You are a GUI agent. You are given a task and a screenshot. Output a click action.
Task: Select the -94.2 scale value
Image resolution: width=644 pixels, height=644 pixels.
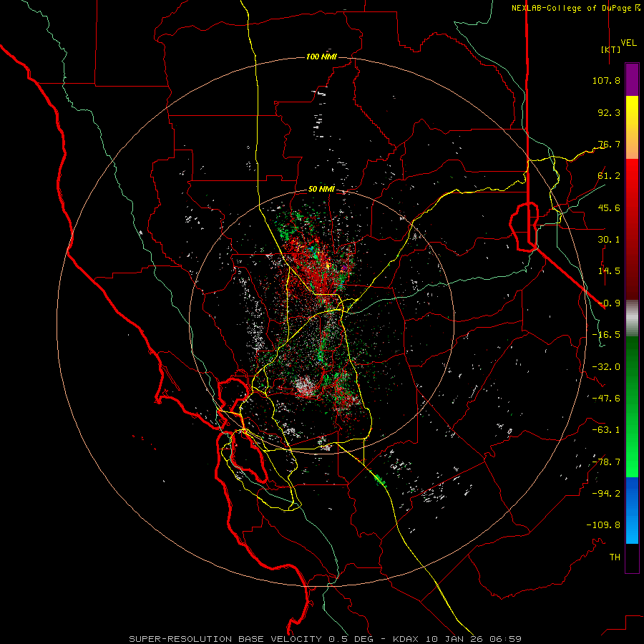[606, 494]
